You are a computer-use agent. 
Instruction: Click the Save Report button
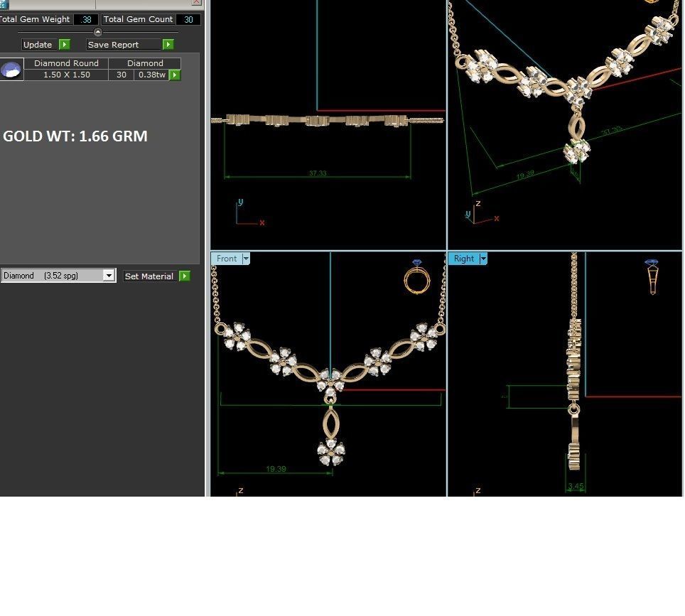pos(124,45)
